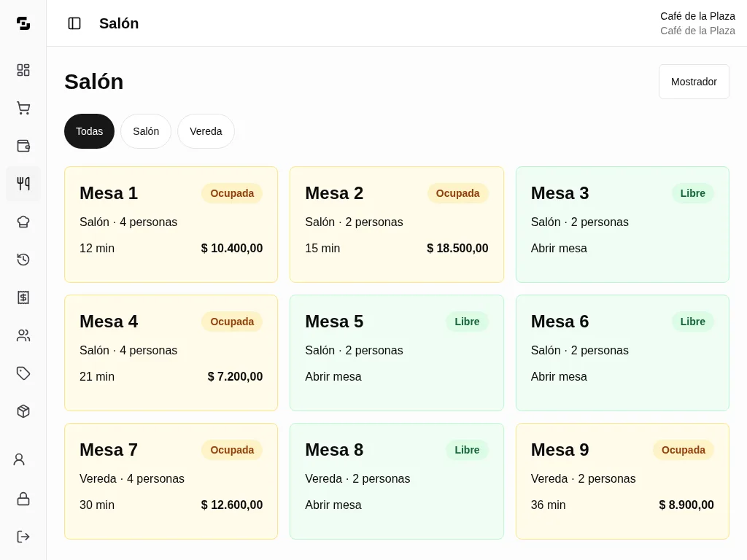Click the Ocupada badge on Mesa 7
747x560 pixels.
tap(232, 450)
